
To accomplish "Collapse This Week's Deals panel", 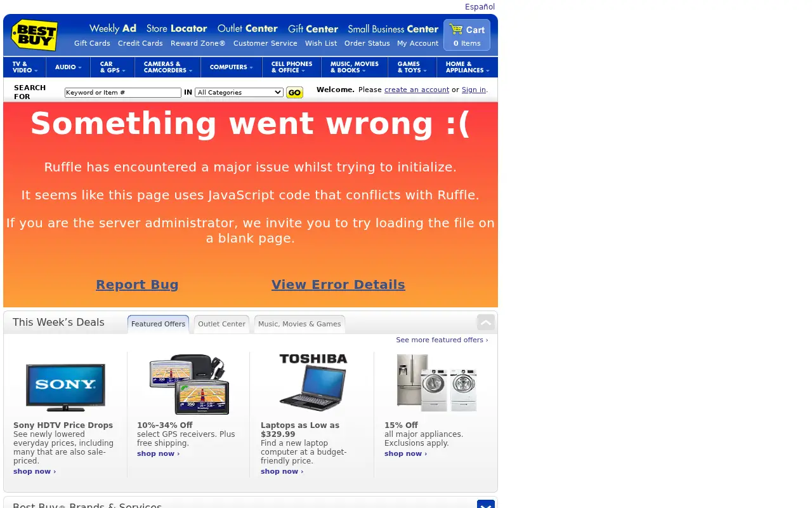I will (x=486, y=323).
